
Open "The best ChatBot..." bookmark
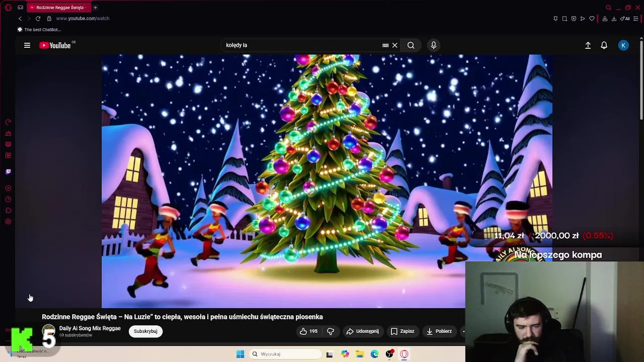pos(39,30)
